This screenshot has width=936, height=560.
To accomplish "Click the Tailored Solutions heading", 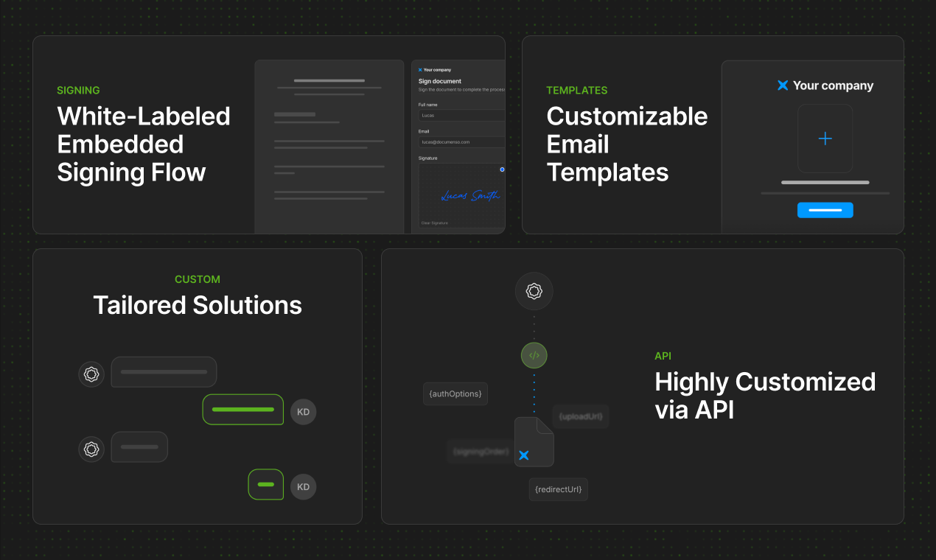I will click(198, 305).
